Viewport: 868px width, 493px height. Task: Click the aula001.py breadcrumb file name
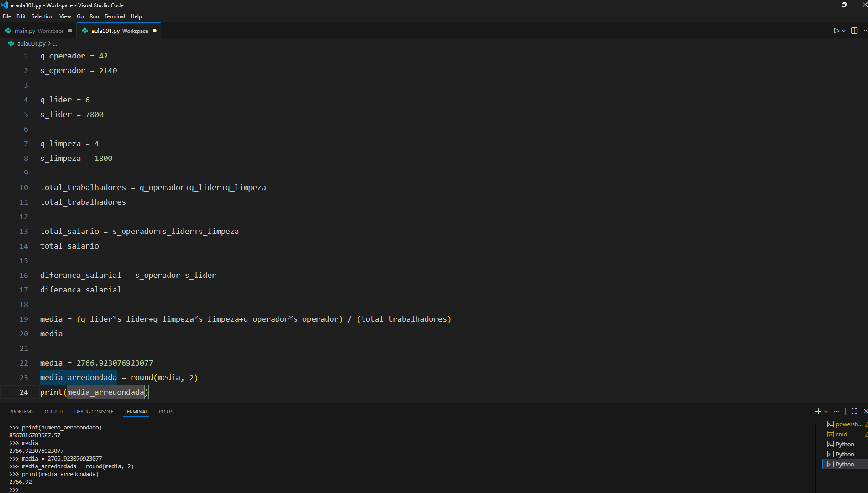click(x=31, y=44)
